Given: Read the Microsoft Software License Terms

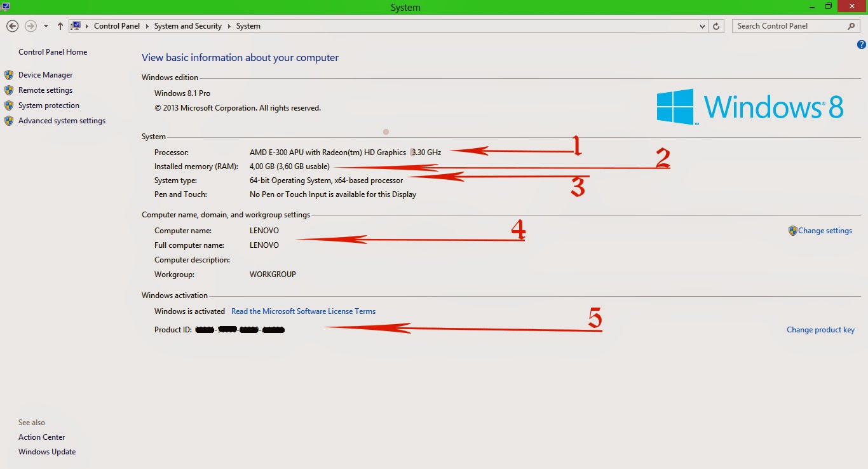Looking at the screenshot, I should 303,311.
